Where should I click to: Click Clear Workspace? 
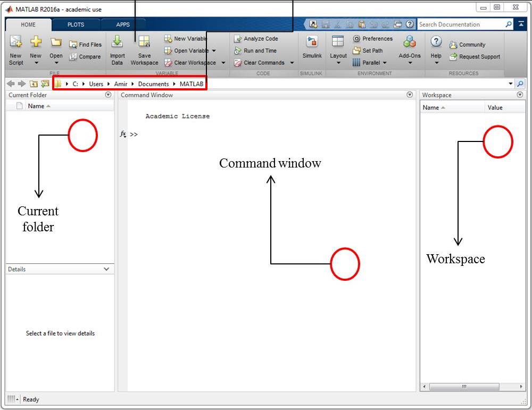(190, 63)
